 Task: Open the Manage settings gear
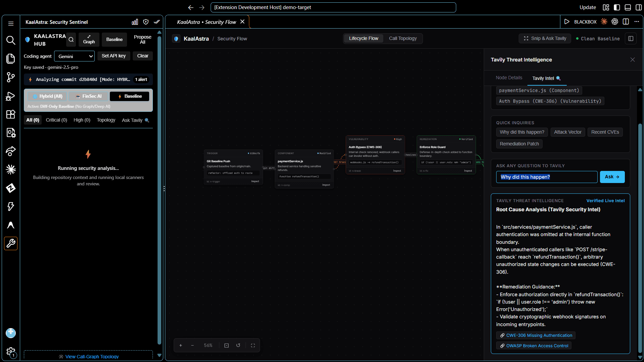11,352
